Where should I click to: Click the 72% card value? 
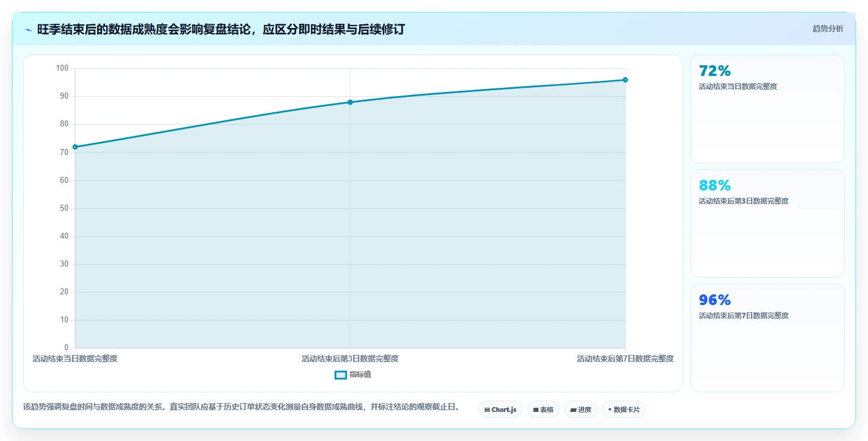pyautogui.click(x=715, y=71)
